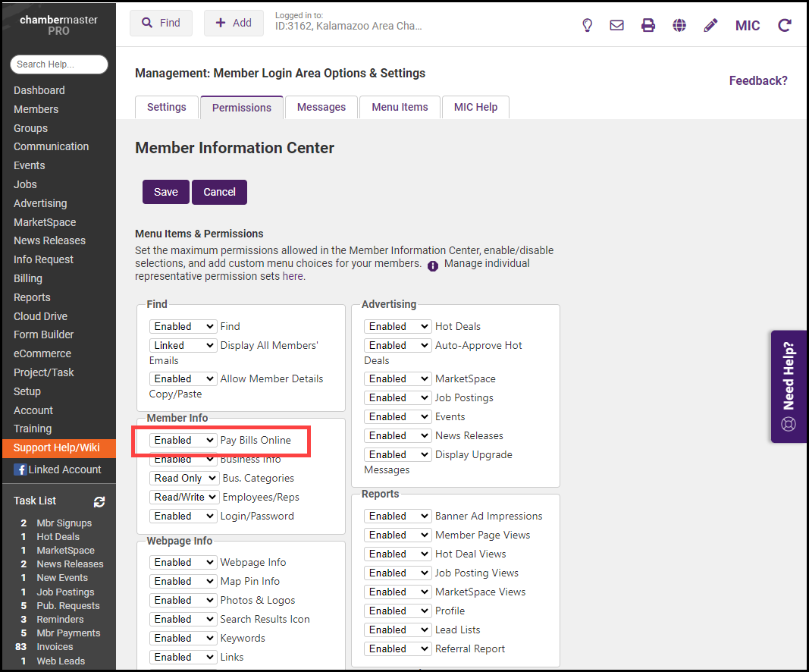This screenshot has height=672, width=809.
Task: Click the lightbulb ideas icon
Action: point(587,25)
